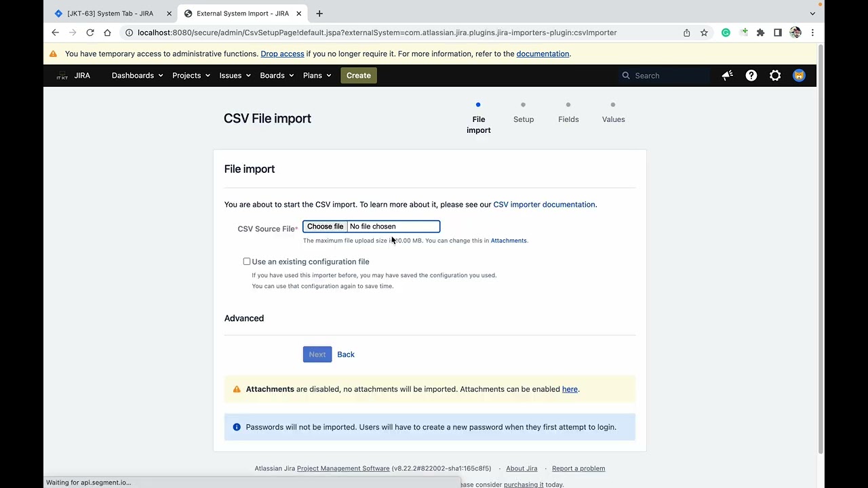Open the Plans dropdown menu

click(317, 75)
